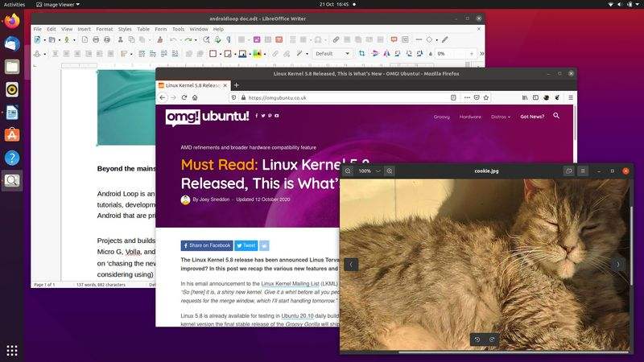
Task: Rotate image clockwise in Image Viewer
Action: pyautogui.click(x=492, y=339)
